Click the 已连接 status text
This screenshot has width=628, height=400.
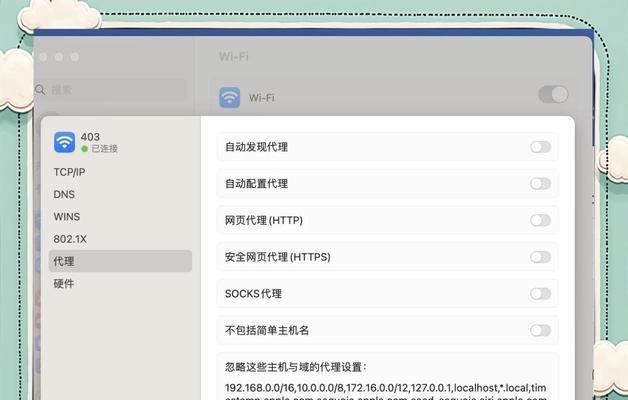pos(105,149)
